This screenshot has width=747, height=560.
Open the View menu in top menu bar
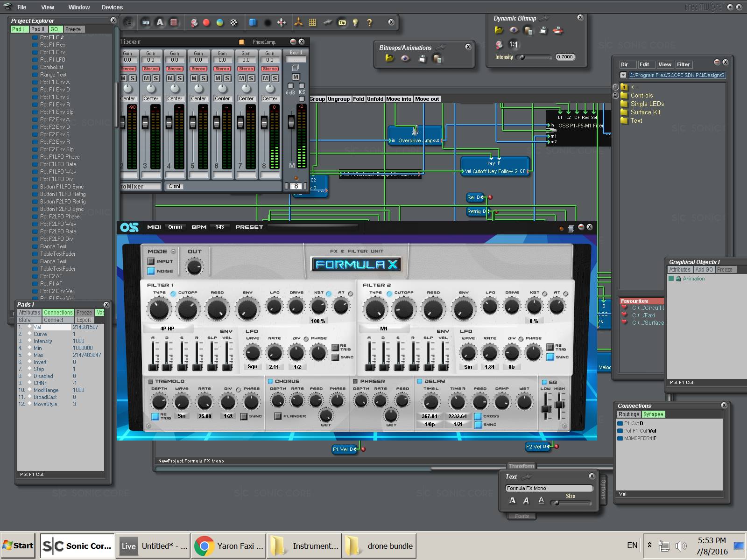pyautogui.click(x=48, y=7)
